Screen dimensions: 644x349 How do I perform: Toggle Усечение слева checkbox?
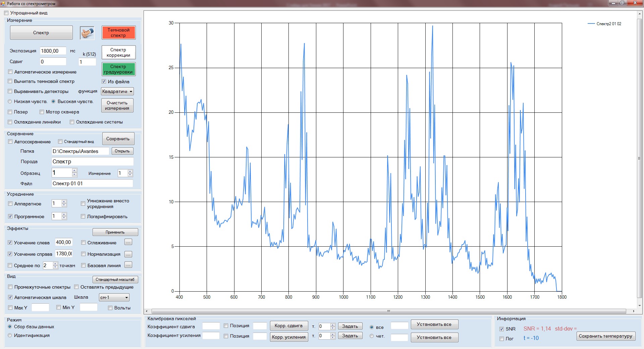(x=10, y=242)
